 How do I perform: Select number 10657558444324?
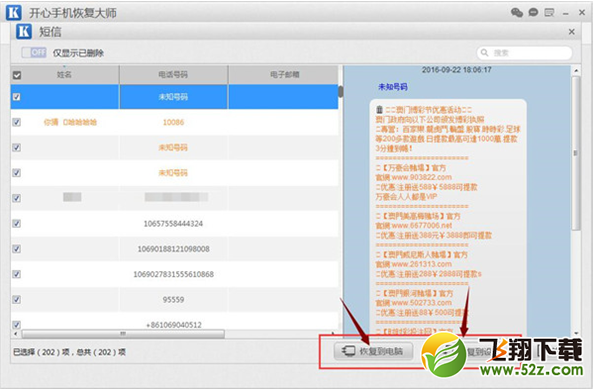tap(173, 224)
